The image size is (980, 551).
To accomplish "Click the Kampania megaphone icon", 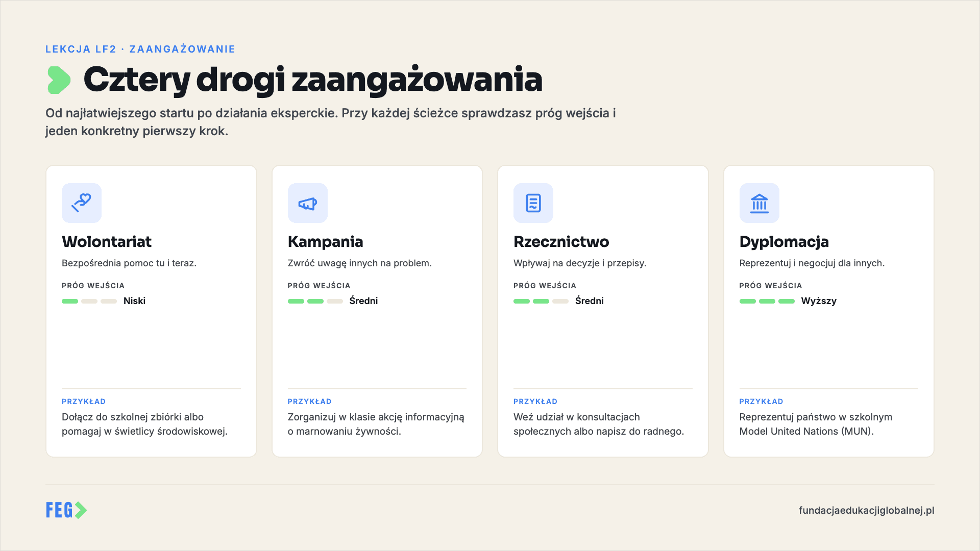I will pos(308,203).
